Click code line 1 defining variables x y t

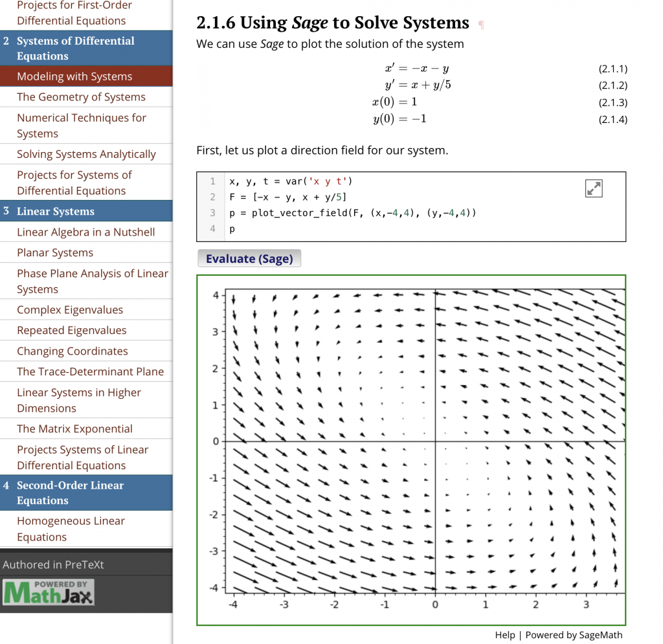pyautogui.click(x=291, y=181)
